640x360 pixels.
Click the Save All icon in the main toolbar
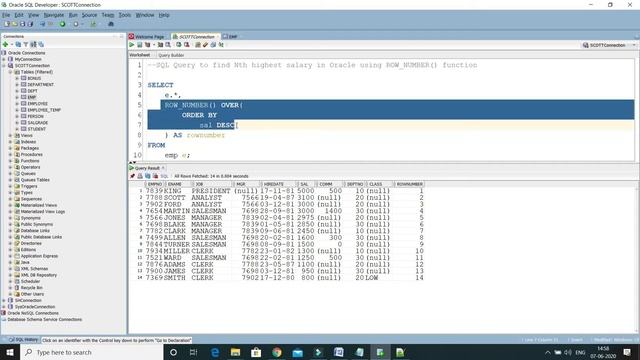pos(30,24)
